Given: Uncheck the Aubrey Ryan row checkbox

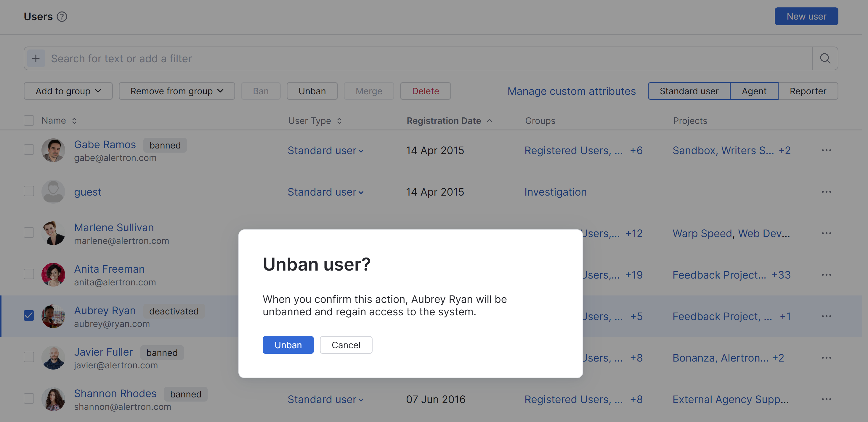Looking at the screenshot, I should (29, 316).
